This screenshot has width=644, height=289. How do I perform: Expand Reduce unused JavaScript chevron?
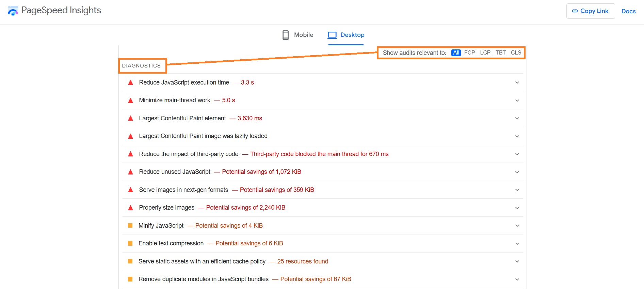pyautogui.click(x=517, y=172)
